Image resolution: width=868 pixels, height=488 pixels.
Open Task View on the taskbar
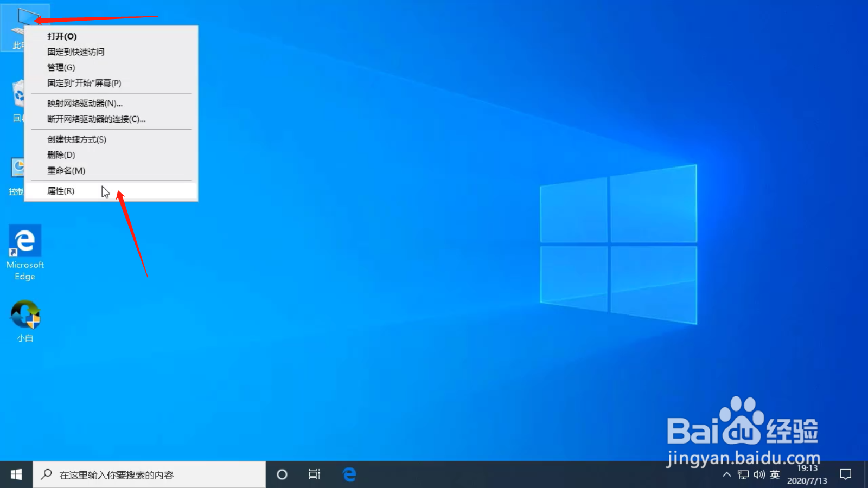tap(315, 474)
